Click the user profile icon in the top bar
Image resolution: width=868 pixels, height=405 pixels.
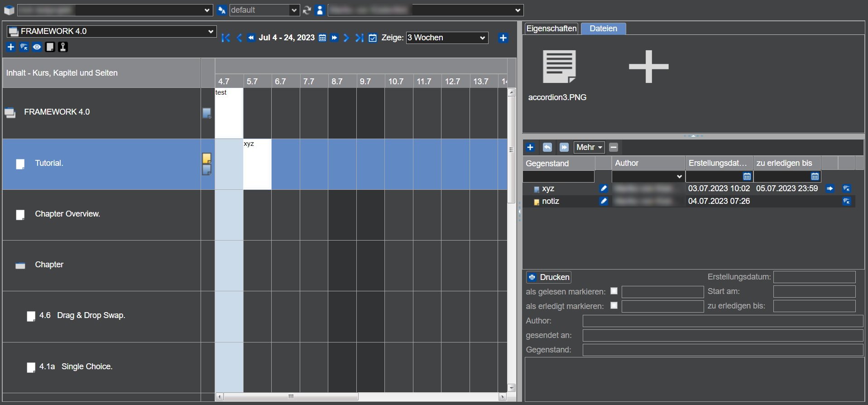point(320,10)
